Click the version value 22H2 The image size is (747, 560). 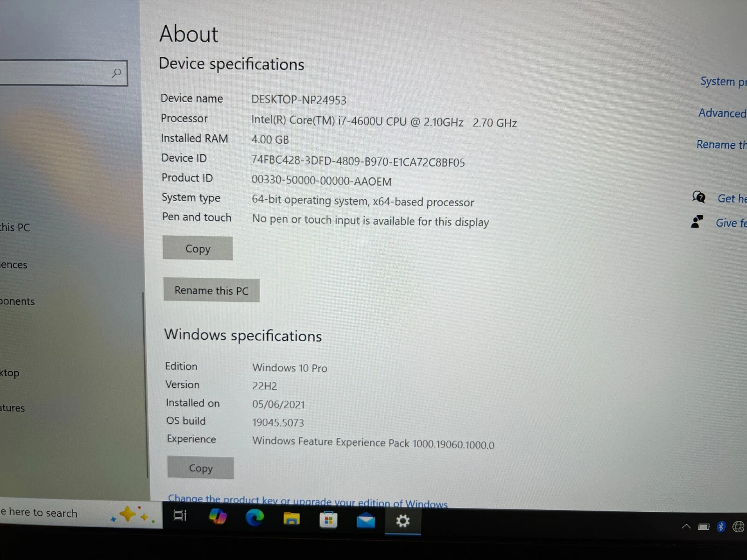point(265,386)
